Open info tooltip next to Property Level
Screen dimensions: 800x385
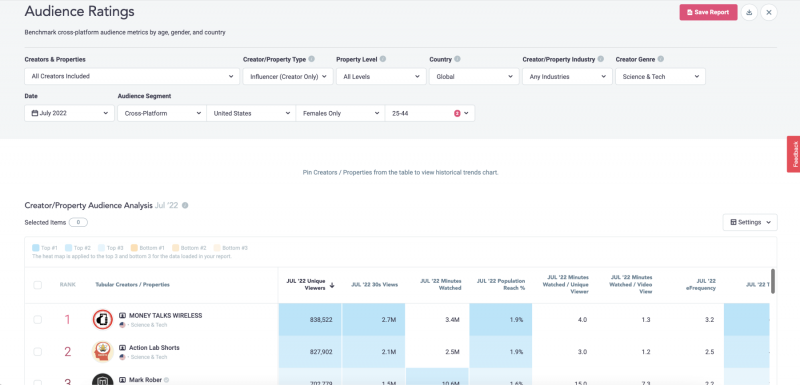(383, 59)
